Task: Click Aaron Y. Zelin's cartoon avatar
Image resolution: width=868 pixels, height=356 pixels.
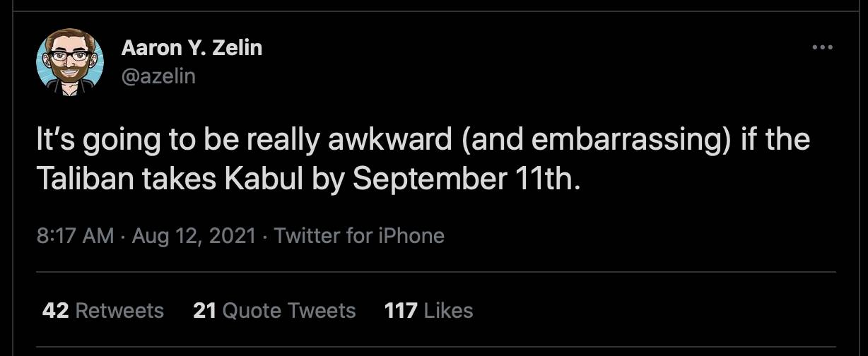Action: pos(70,63)
